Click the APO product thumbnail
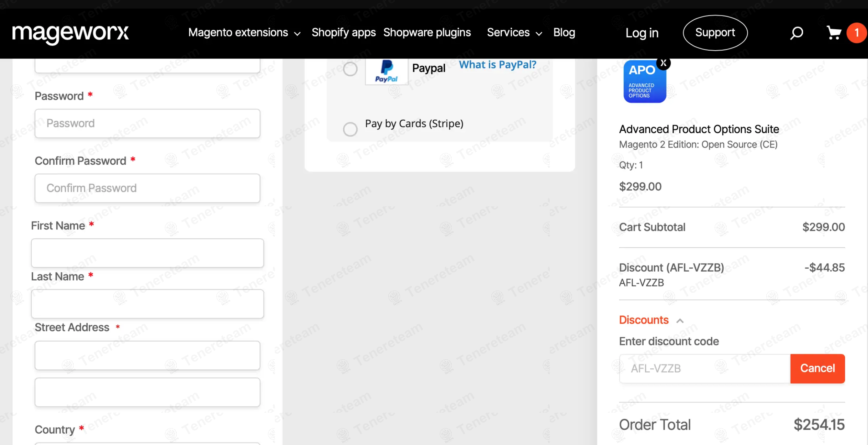 coord(645,82)
